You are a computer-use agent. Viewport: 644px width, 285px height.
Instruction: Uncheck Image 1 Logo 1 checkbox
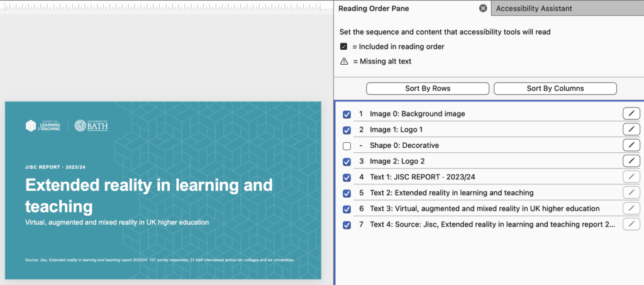pos(347,130)
